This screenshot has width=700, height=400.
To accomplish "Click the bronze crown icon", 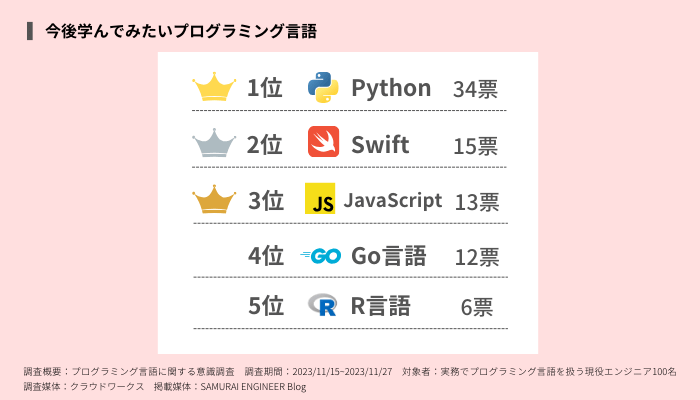I will click(x=212, y=200).
